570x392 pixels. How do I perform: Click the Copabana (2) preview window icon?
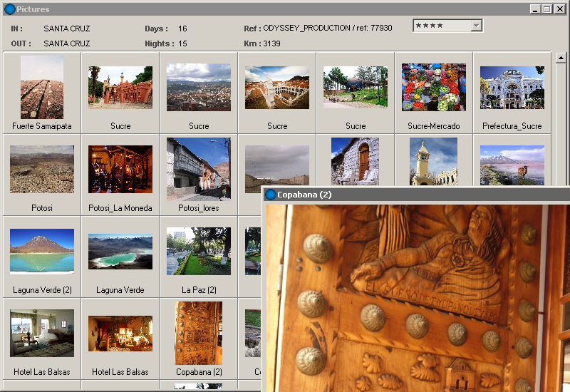coord(271,195)
